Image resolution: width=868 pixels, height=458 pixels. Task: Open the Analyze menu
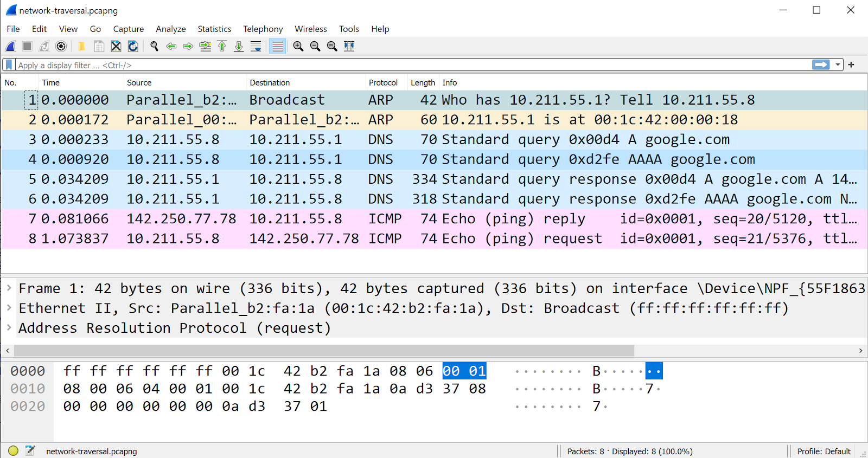[x=171, y=29]
